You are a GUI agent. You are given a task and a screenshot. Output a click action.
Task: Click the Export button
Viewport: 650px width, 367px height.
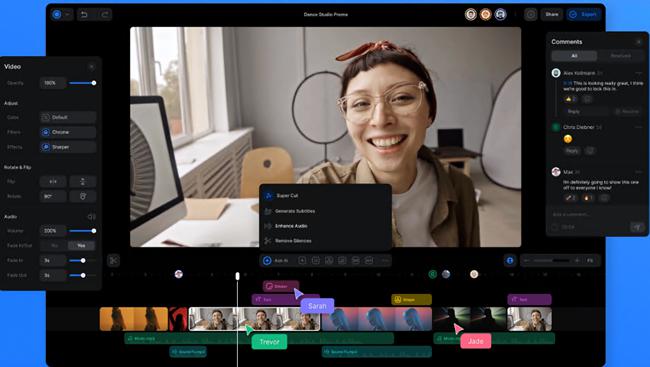click(x=584, y=15)
